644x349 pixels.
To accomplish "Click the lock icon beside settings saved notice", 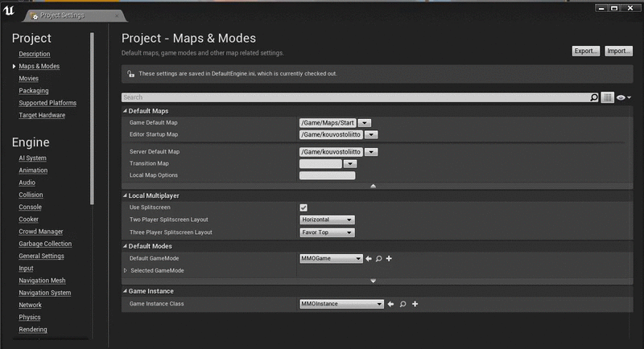I will pyautogui.click(x=131, y=73).
